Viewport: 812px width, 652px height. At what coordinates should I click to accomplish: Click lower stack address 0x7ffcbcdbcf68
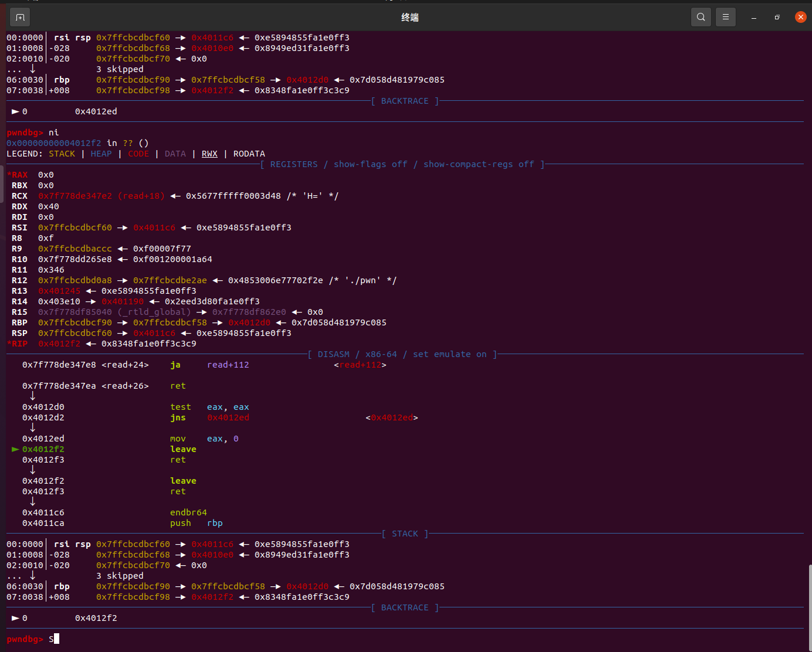(x=133, y=555)
